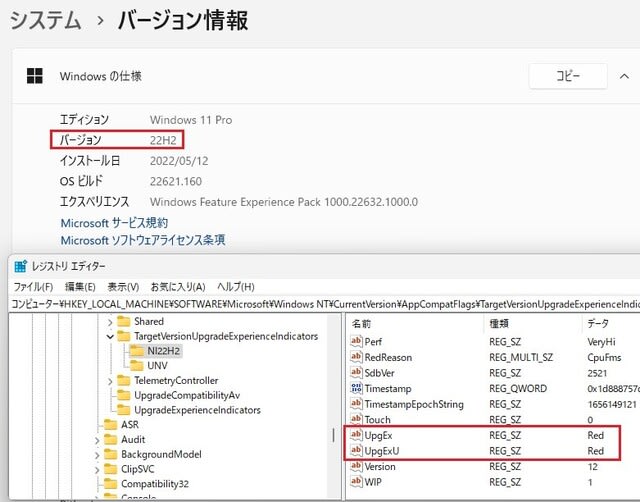Select the ASR folder icon
This screenshot has height=502, width=640.
111,424
